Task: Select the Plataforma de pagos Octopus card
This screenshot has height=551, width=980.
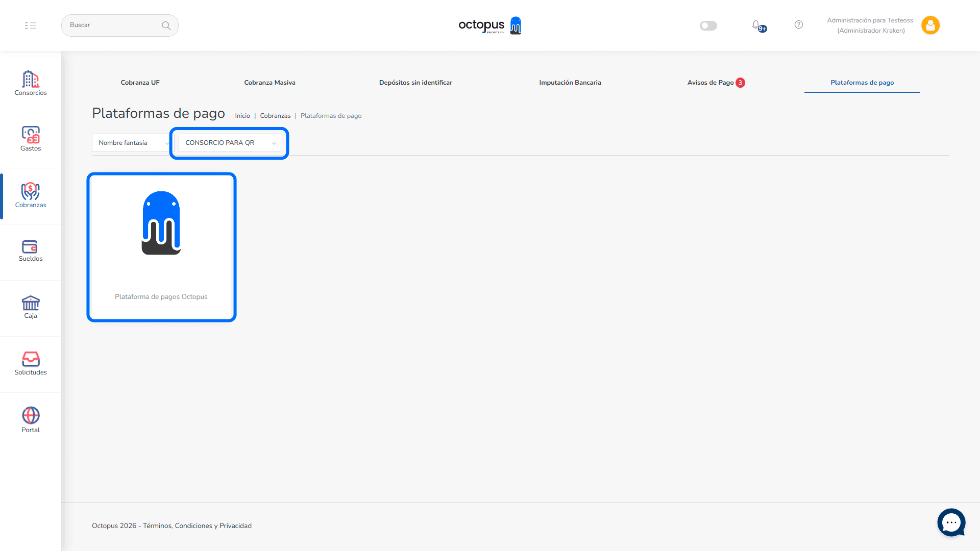Action: point(161,247)
